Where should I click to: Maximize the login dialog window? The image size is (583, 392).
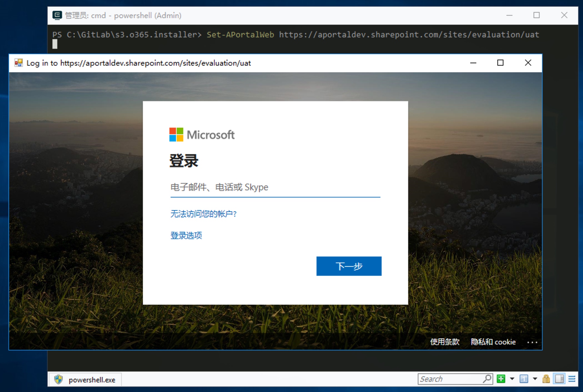[x=500, y=63]
